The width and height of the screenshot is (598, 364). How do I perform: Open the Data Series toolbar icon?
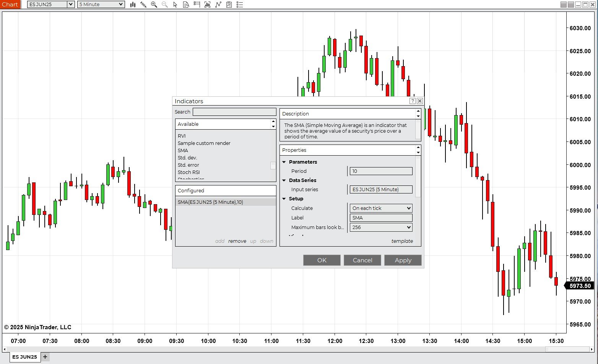coord(208,5)
